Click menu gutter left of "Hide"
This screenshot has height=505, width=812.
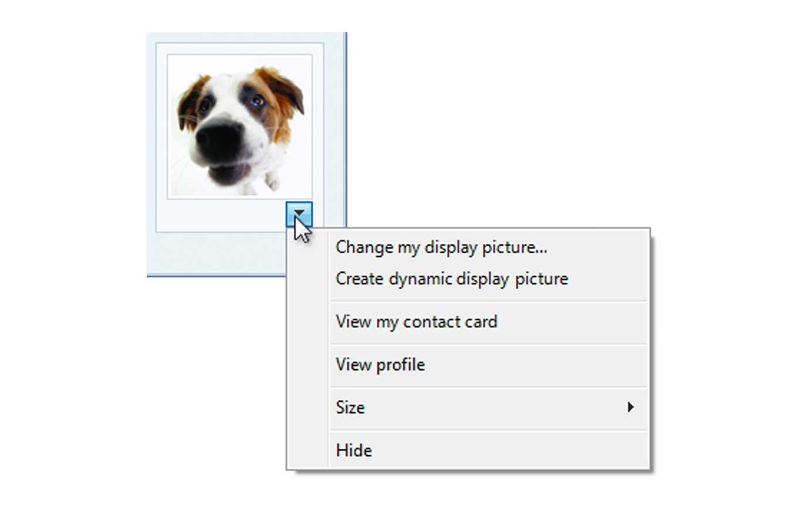pos(308,450)
